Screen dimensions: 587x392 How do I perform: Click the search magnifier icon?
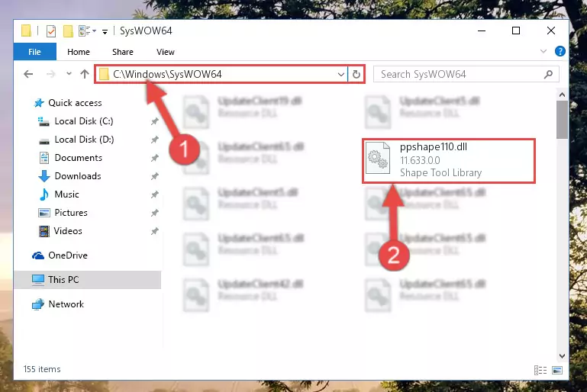[548, 75]
